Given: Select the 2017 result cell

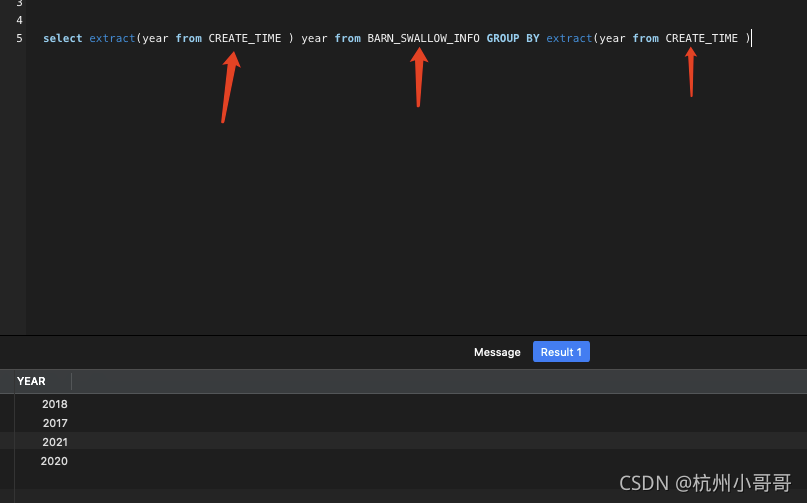Looking at the screenshot, I should pos(55,423).
